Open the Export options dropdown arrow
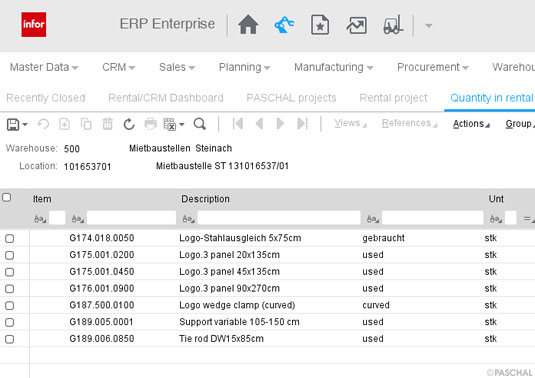This screenshot has height=378, width=535. click(182, 125)
